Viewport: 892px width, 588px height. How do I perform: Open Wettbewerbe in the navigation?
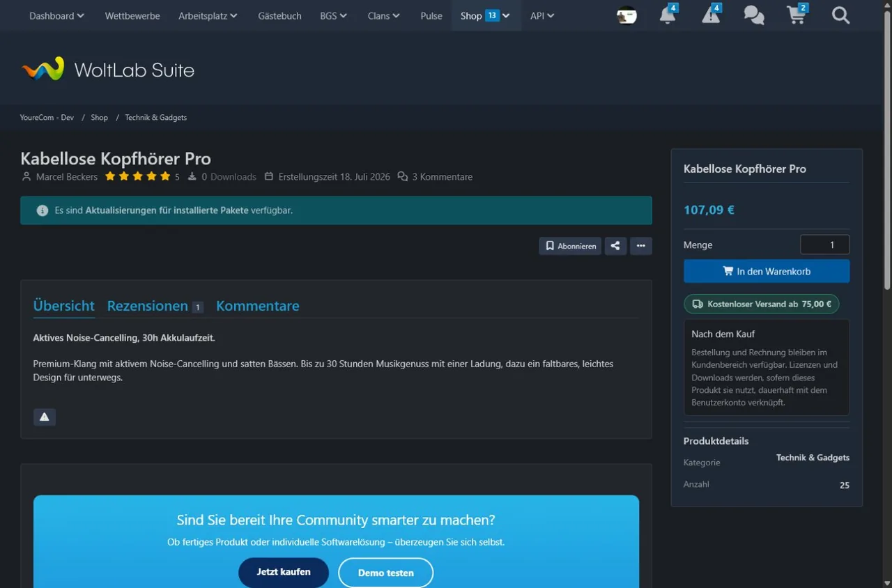pos(132,15)
